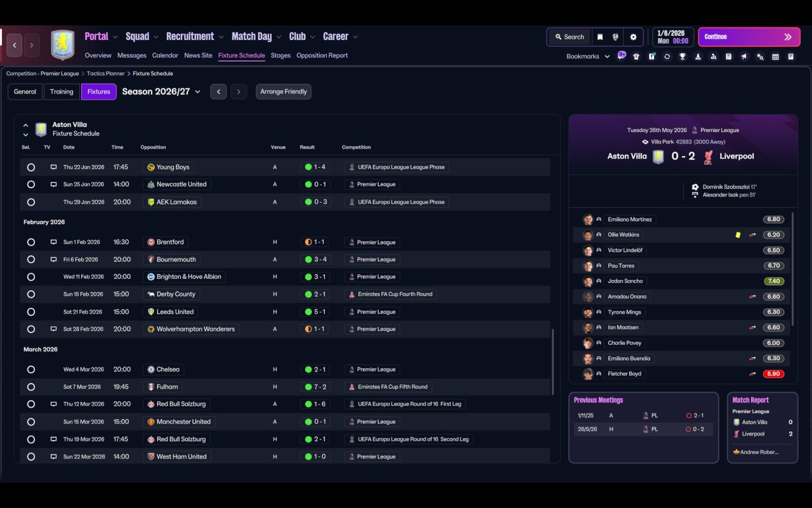Click the Match Report card

click(763, 427)
